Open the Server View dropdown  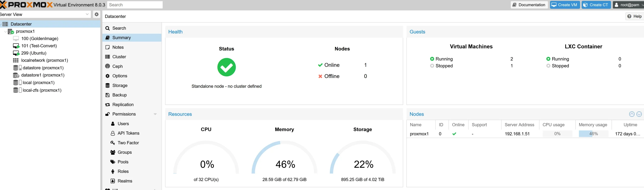pyautogui.click(x=87, y=14)
